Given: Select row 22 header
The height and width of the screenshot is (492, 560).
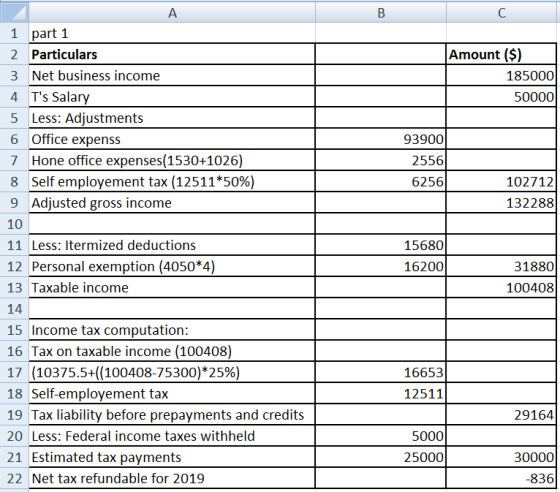Looking at the screenshot, I should tap(14, 478).
